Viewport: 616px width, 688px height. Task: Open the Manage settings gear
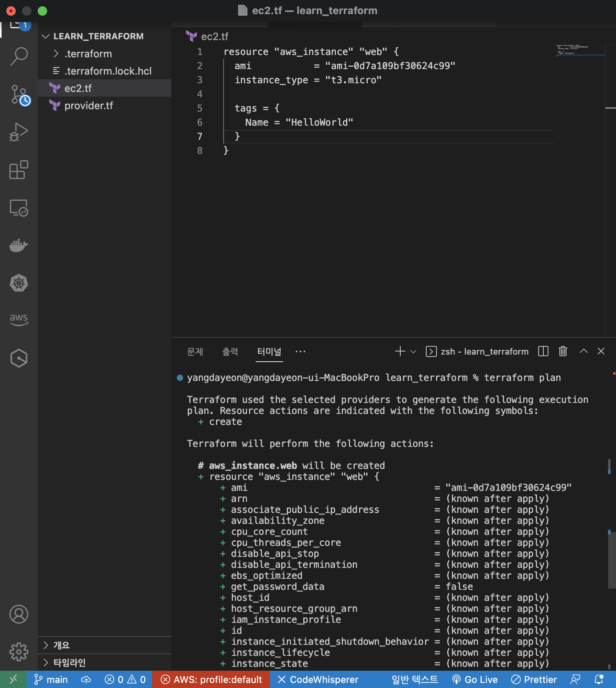pos(19,652)
